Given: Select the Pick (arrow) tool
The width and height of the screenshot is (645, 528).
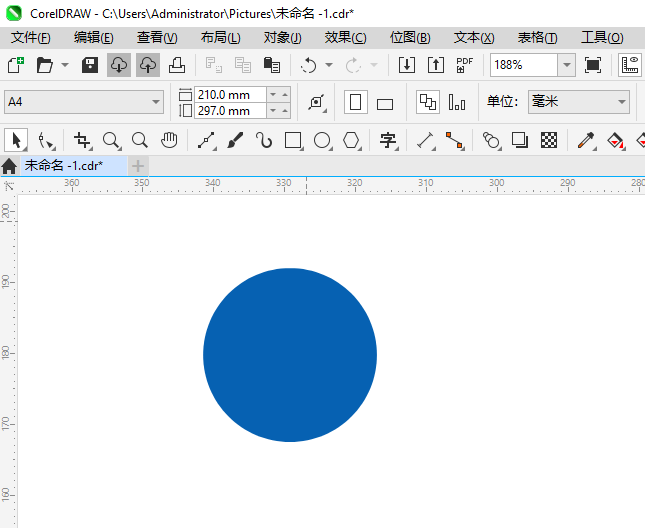Looking at the screenshot, I should 16,140.
